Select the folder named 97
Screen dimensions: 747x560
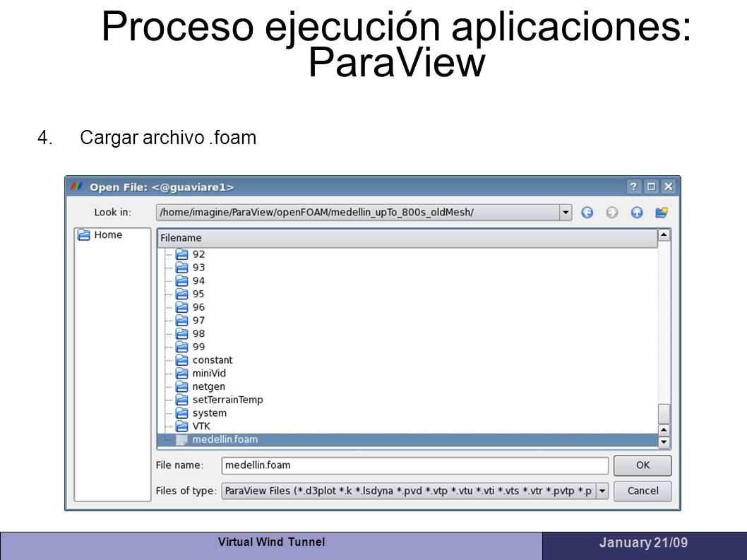pos(198,321)
